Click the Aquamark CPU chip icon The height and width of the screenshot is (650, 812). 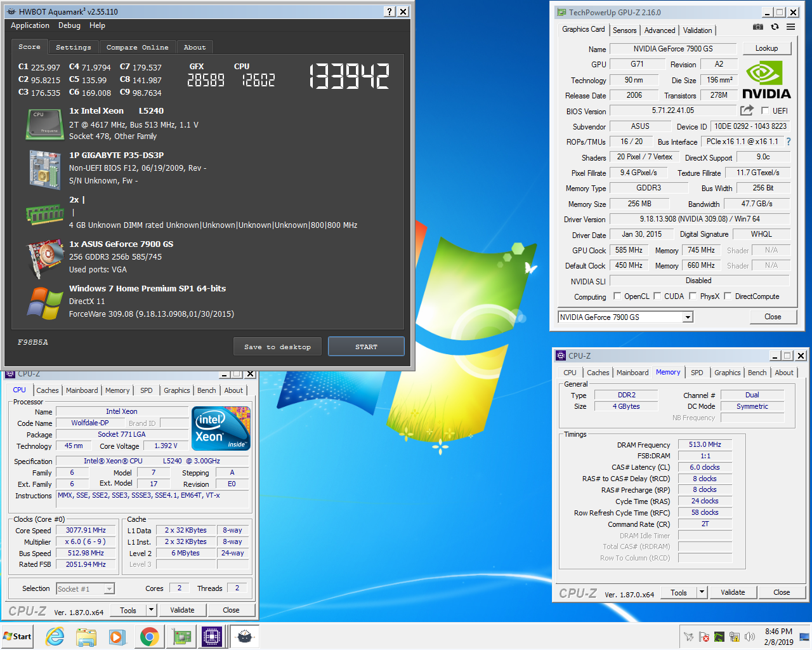coord(44,124)
